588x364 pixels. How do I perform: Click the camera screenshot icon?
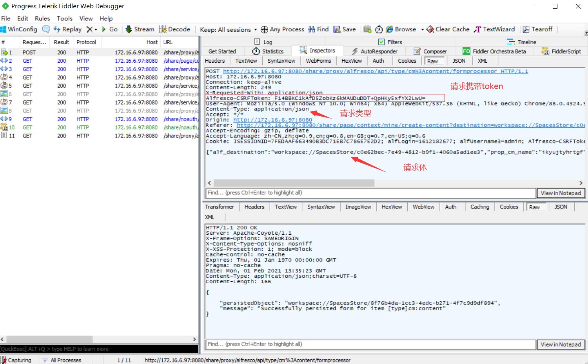tap(367, 29)
